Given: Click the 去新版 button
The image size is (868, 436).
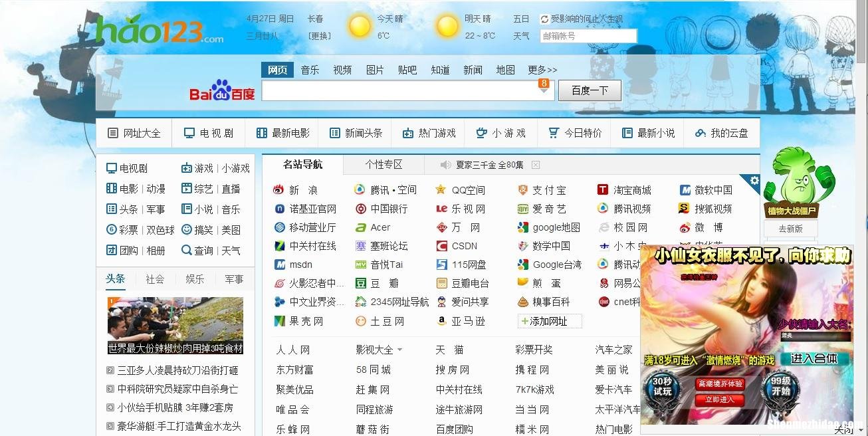Looking at the screenshot, I should point(790,229).
